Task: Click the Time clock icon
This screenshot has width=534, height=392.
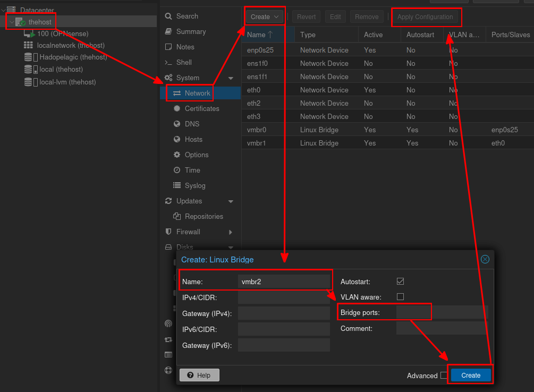Action: tap(177, 170)
